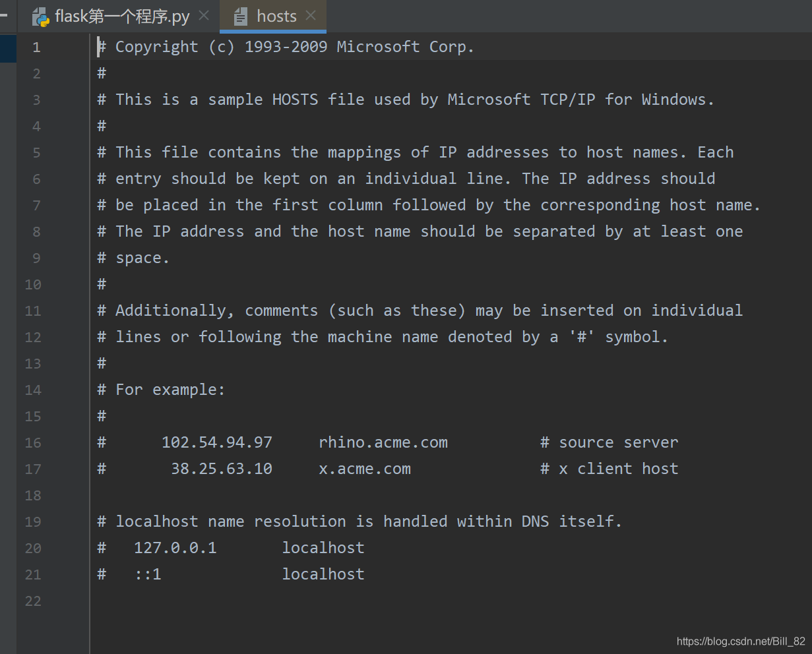Click the "For example:" comment line

[x=161, y=390]
